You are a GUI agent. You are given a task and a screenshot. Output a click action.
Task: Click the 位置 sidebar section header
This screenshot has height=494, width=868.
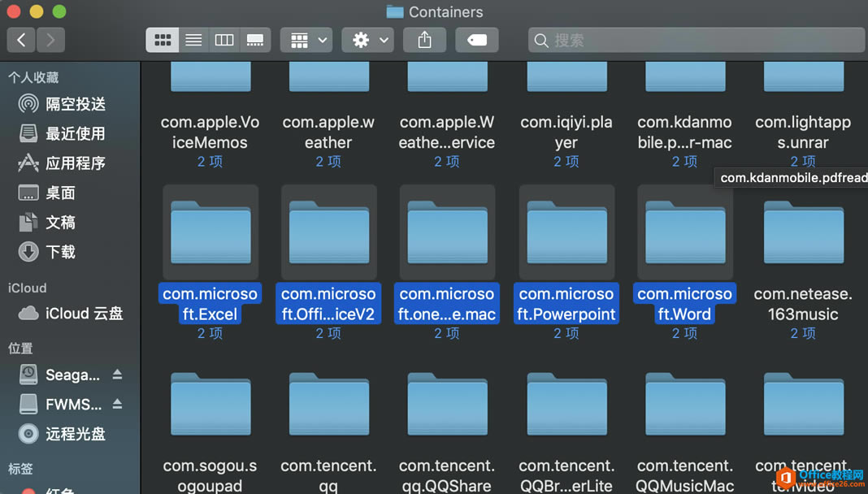point(20,348)
